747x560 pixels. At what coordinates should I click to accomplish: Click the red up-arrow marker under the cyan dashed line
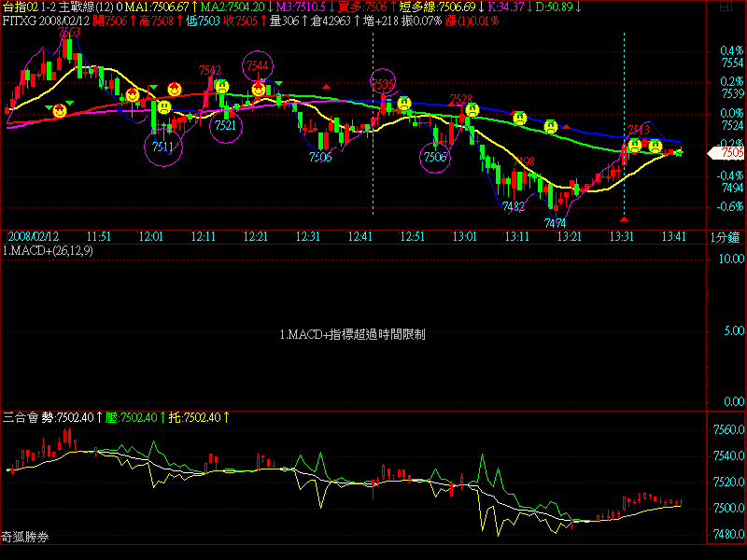pyautogui.click(x=624, y=217)
